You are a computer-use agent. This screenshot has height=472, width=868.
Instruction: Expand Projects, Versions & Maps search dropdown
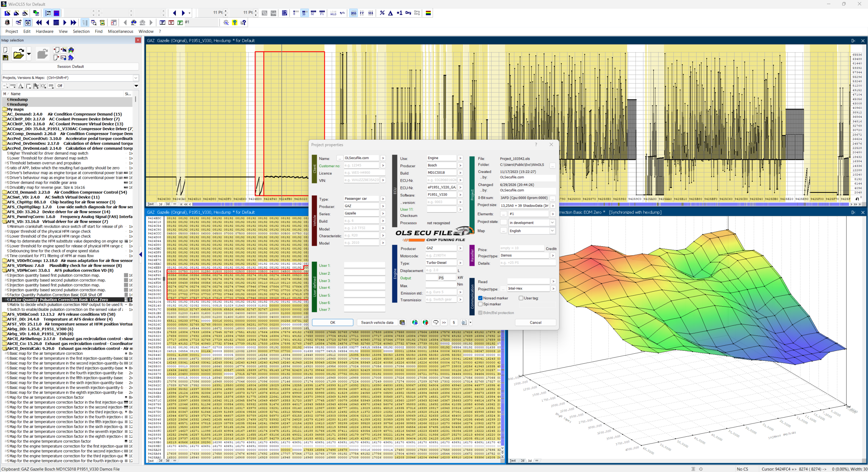[136, 78]
